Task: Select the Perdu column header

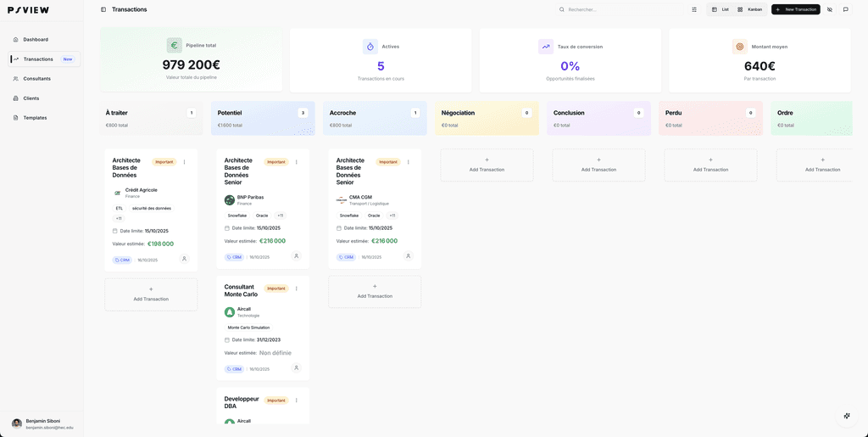Action: pos(711,118)
